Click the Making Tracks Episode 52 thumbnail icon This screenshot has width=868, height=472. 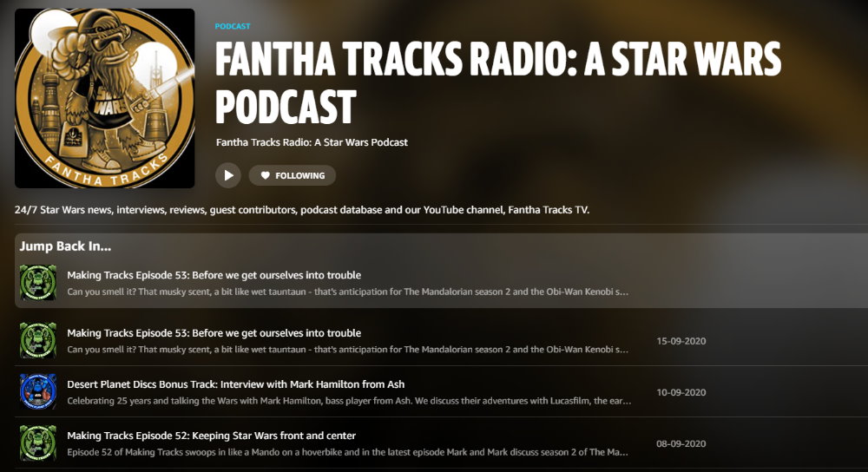[x=38, y=443]
